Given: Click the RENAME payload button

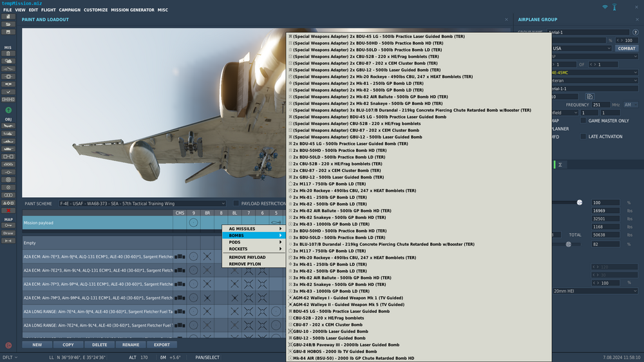Looking at the screenshot, I should [x=131, y=345].
